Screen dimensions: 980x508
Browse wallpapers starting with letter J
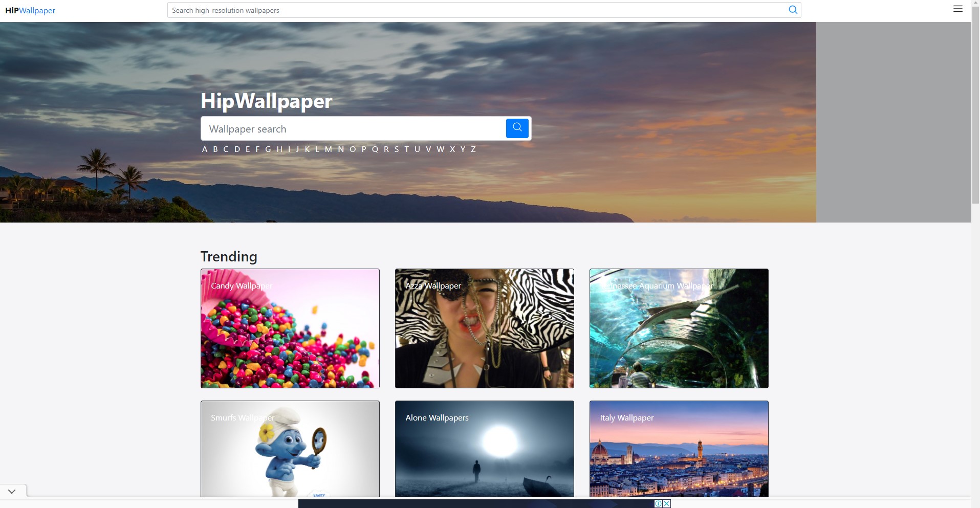pyautogui.click(x=297, y=149)
